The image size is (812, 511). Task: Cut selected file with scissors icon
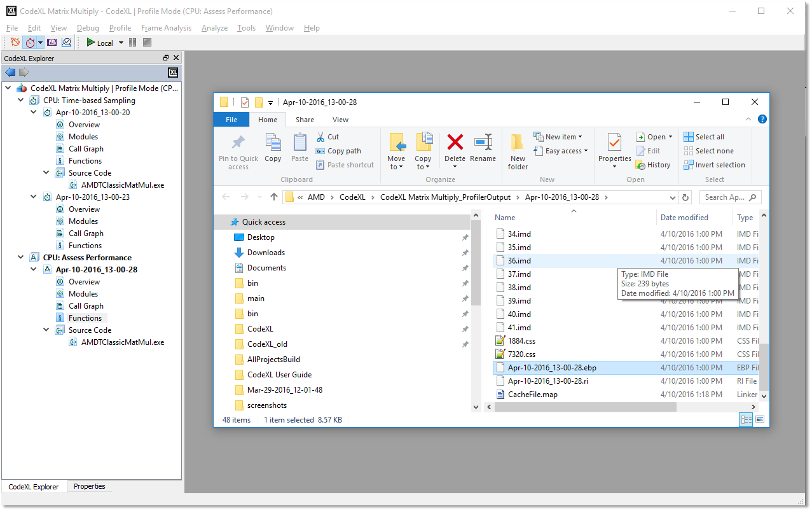327,137
